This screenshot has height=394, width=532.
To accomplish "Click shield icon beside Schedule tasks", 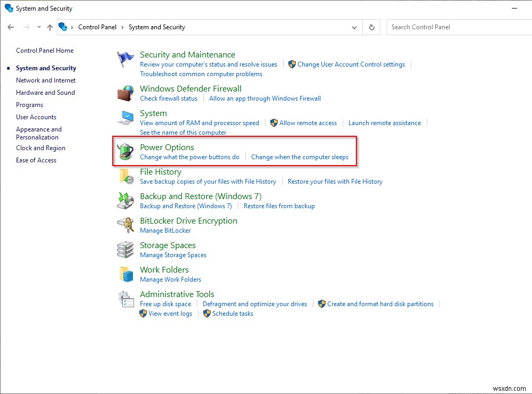I will (x=206, y=313).
